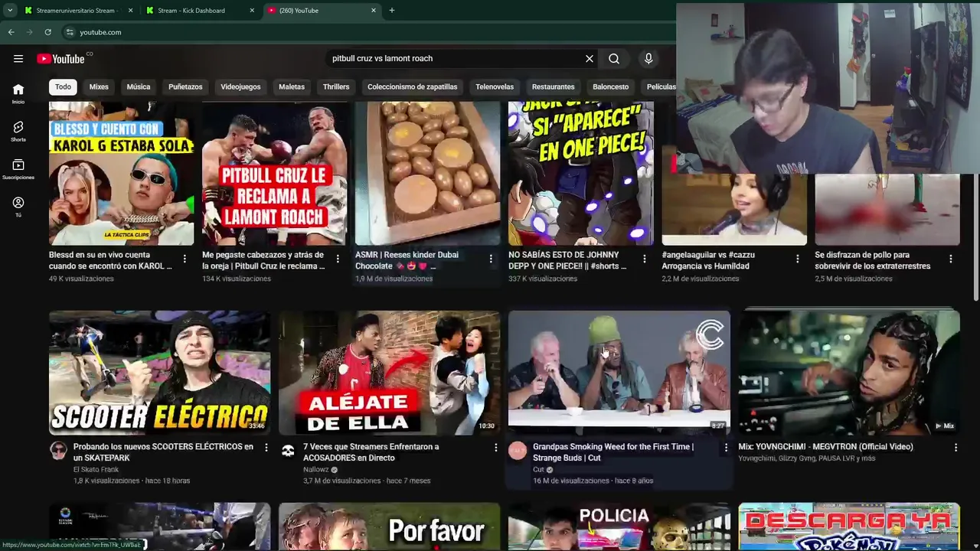Open El Skato Frank channel avatar
This screenshot has width=980, height=551.
[59, 450]
